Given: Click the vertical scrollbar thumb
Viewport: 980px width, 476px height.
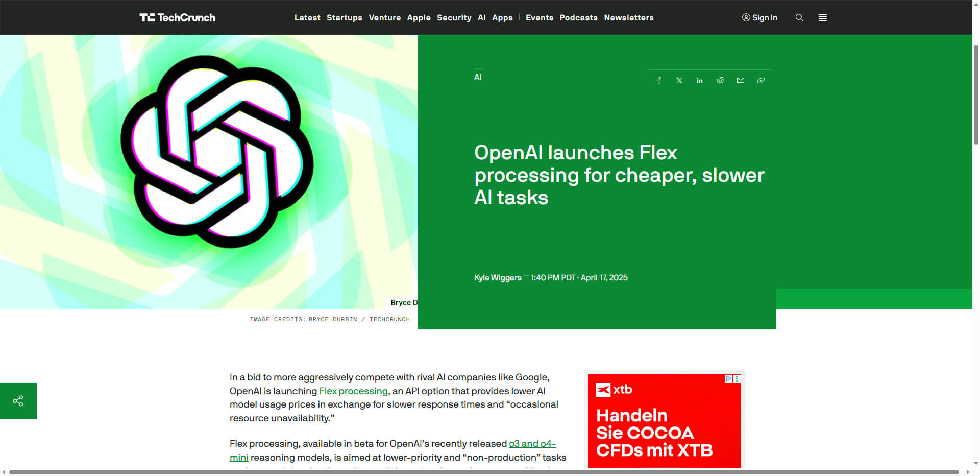Looking at the screenshot, I should point(976,94).
